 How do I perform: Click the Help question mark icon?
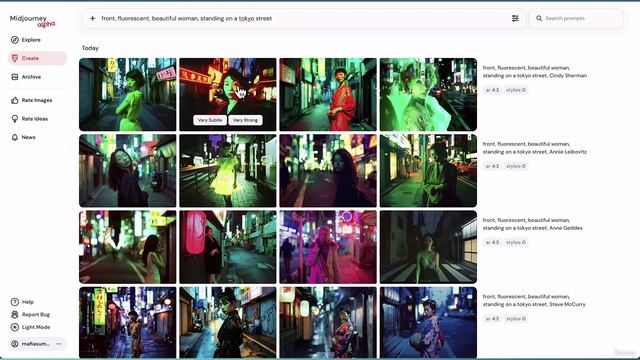(x=15, y=302)
